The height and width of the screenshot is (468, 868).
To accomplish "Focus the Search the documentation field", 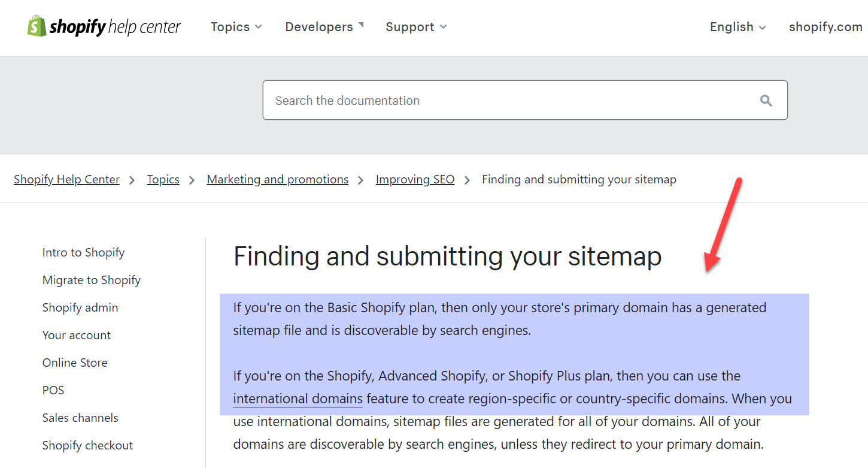I will point(509,101).
